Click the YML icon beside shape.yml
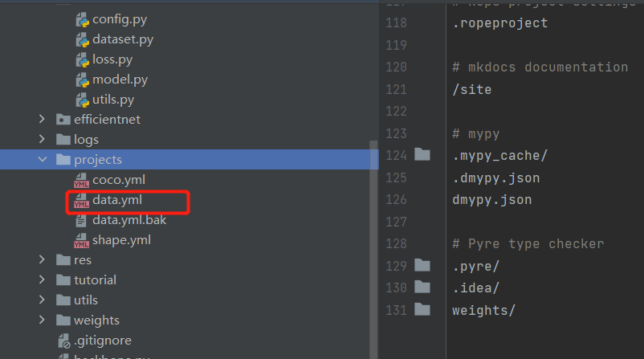 coord(81,240)
